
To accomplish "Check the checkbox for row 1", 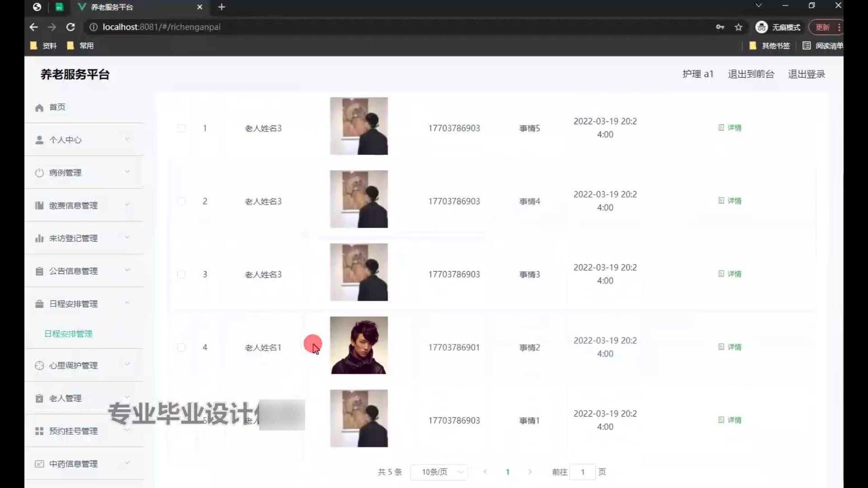I will tap(181, 128).
